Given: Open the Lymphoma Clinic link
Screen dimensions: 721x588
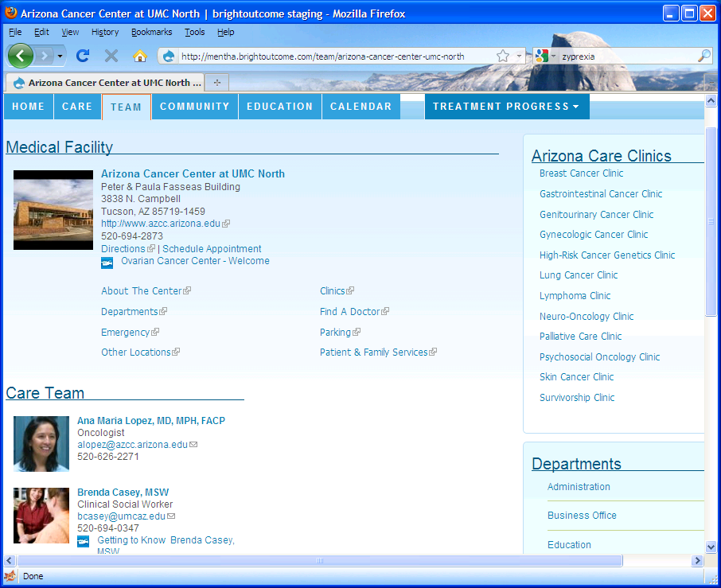Looking at the screenshot, I should pos(575,296).
